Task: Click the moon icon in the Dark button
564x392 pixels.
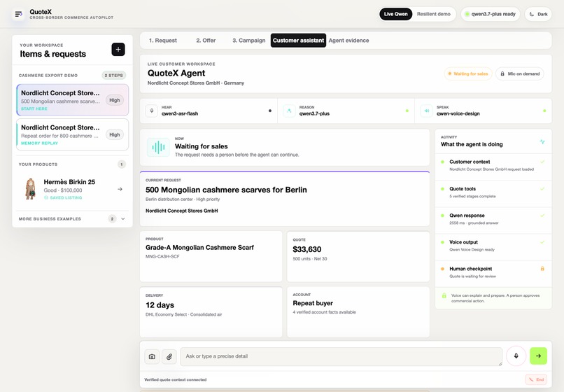Action: pyautogui.click(x=532, y=14)
